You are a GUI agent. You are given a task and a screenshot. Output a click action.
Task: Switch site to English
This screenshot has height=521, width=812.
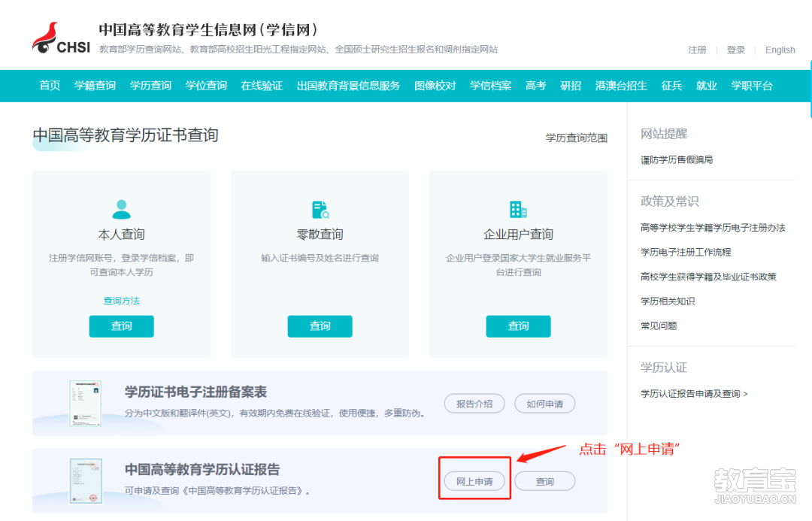pyautogui.click(x=780, y=50)
